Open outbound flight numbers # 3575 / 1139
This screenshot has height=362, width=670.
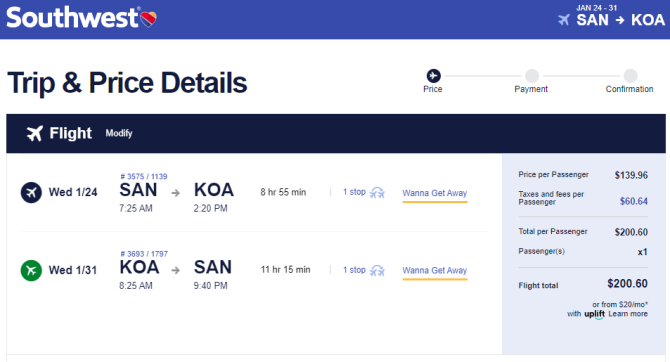point(144,176)
